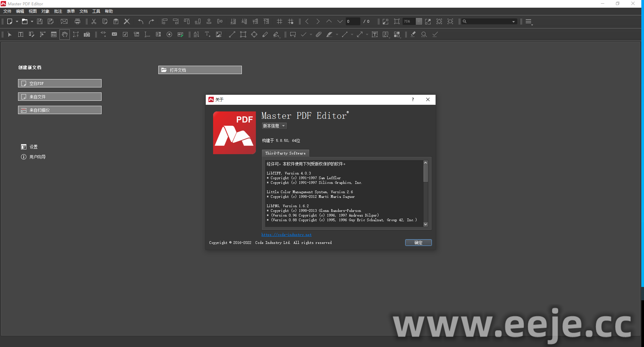Click the Send by email envelope icon
Viewport: 644px width, 347px height.
pos(64,22)
